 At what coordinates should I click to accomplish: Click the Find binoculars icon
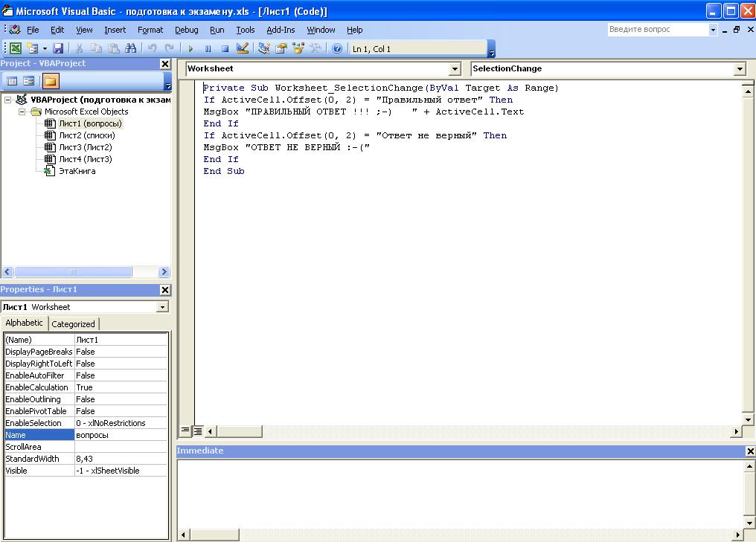(x=131, y=49)
